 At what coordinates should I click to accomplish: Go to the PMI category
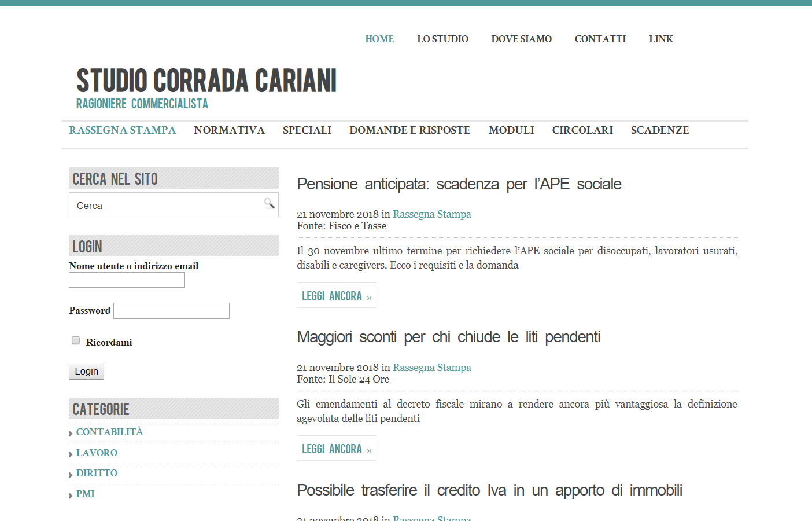[x=85, y=494]
